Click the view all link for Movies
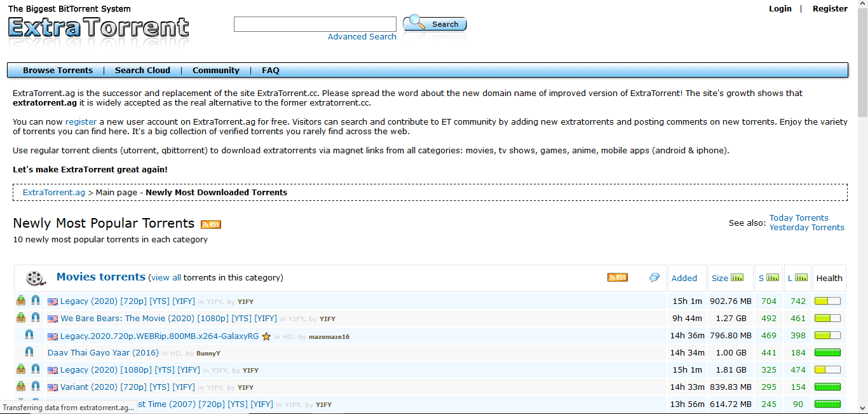Viewport: 868px width, 414px height. [x=166, y=278]
